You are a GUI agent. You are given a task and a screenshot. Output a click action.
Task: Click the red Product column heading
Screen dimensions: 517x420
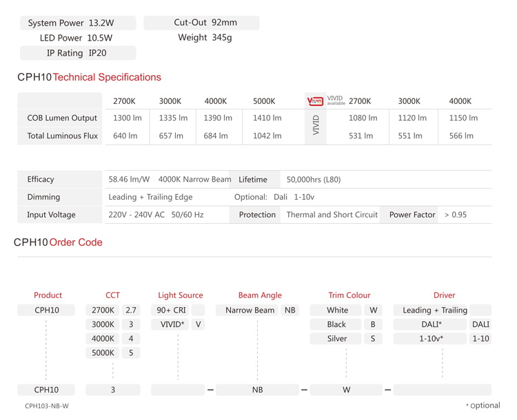pyautogui.click(x=48, y=295)
